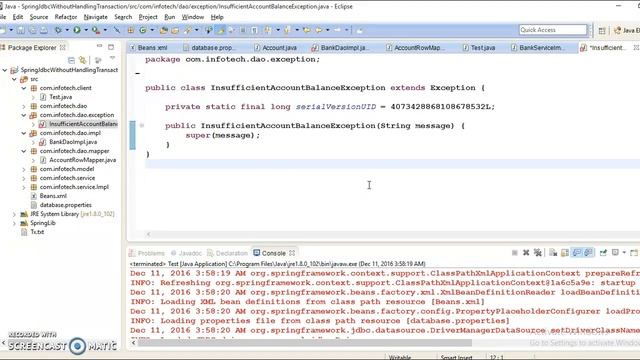Click the Debug bug icon
Screen dimensions: 640x360
pyautogui.click(x=58, y=30)
